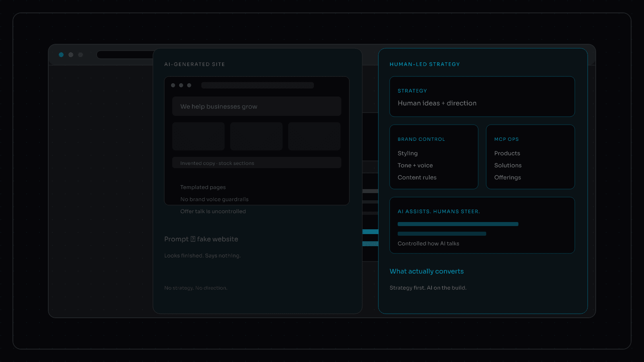Click 'Looks finished. Says nothing.' text
Viewport: 644px width, 362px height.
tap(202, 256)
